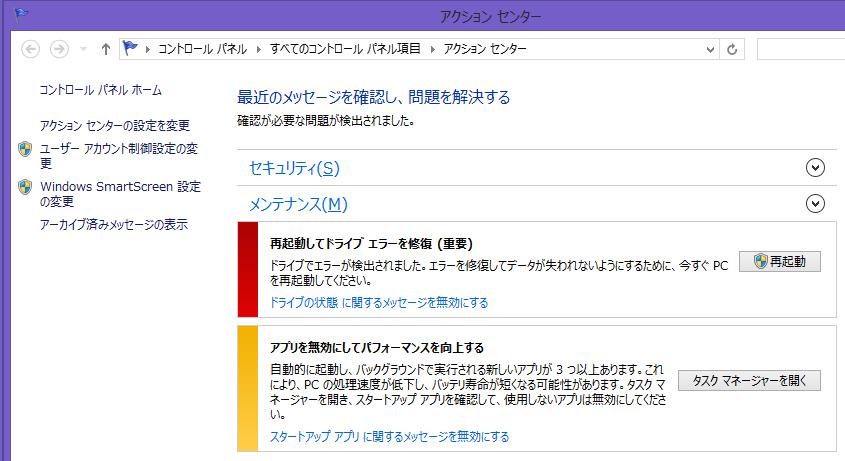Click the shield icon beside ユーザー アカウント制御設定
The width and height of the screenshot is (845, 461).
(x=25, y=149)
